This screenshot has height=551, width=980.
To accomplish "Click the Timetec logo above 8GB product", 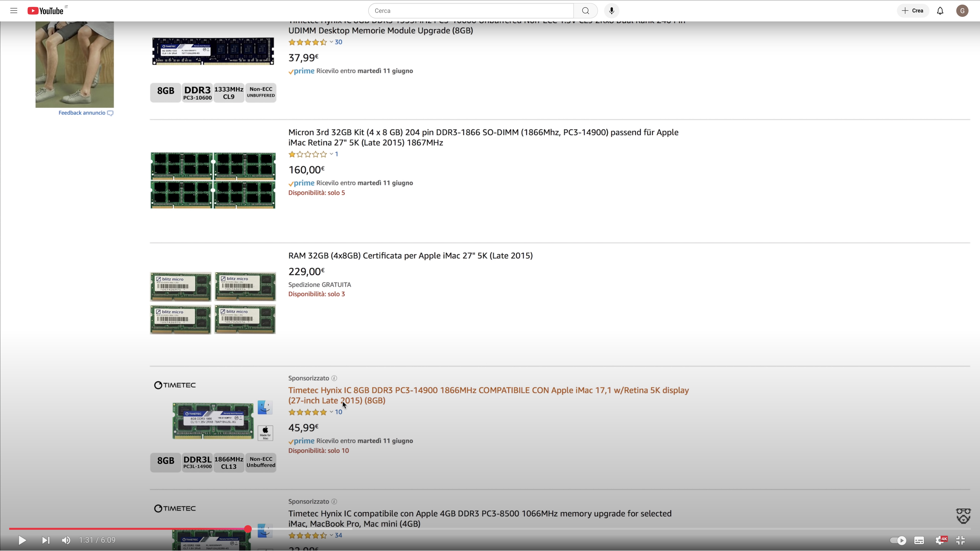I will [175, 386].
